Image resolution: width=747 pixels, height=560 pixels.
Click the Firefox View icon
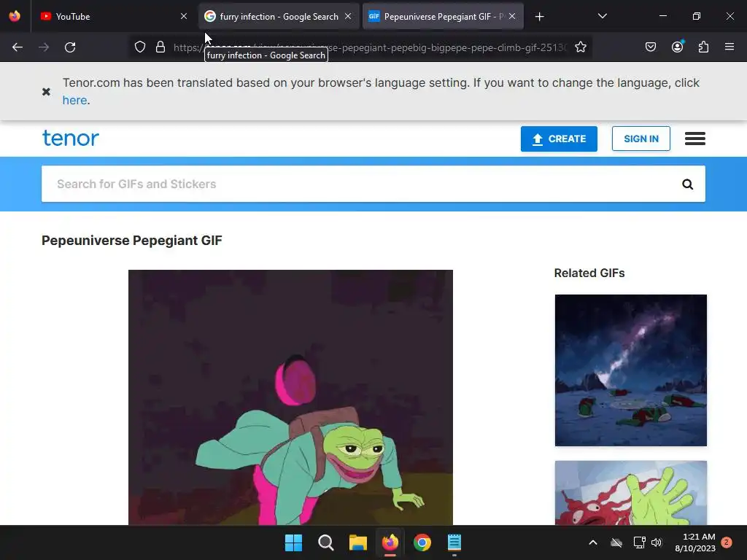(15, 16)
